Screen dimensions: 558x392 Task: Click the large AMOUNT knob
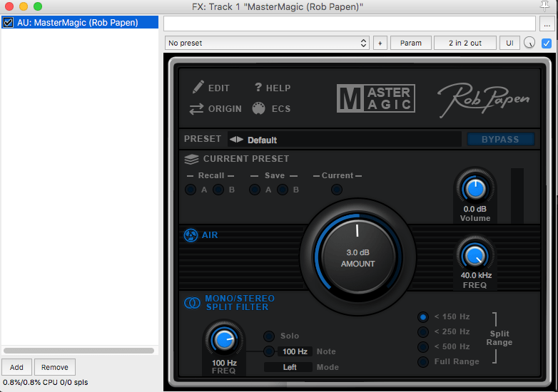click(358, 257)
